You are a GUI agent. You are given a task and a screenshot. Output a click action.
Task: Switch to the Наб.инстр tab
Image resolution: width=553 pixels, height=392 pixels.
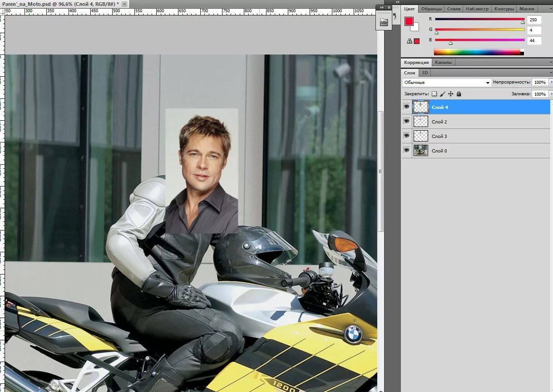point(477,9)
